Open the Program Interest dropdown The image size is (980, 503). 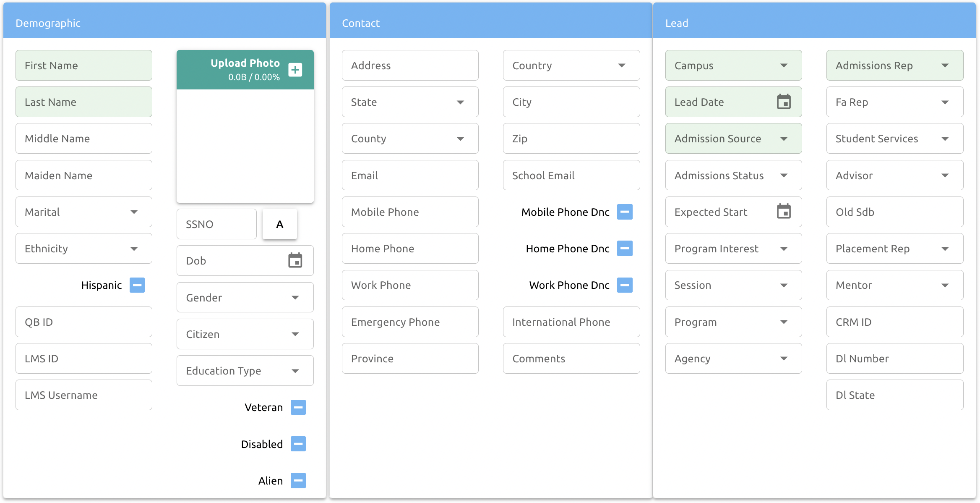(783, 249)
